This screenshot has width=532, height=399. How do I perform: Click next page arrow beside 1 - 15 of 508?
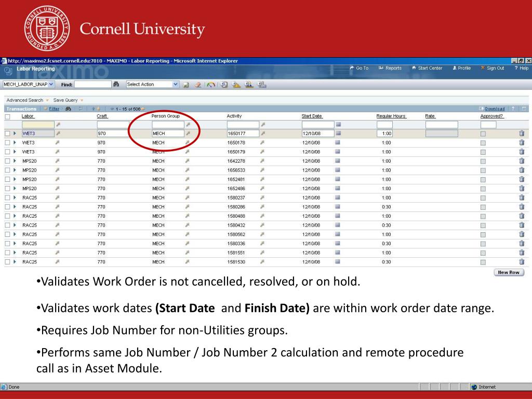pyautogui.click(x=143, y=109)
